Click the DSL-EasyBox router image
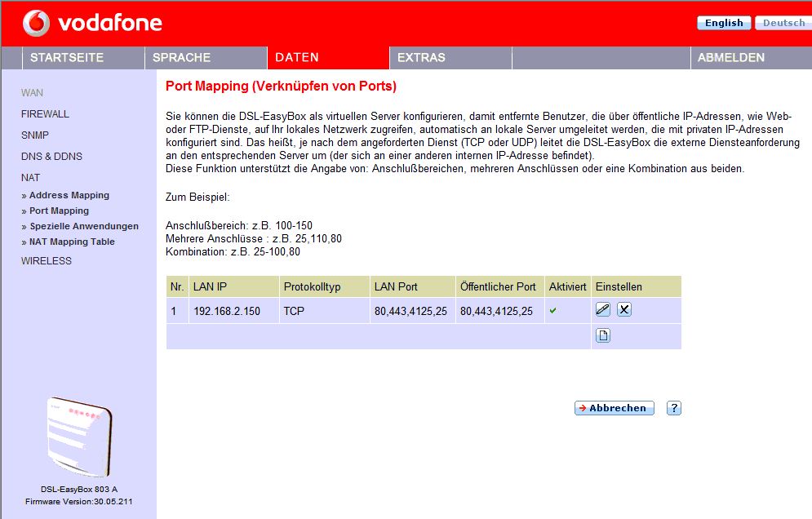The image size is (812, 519). [79, 436]
